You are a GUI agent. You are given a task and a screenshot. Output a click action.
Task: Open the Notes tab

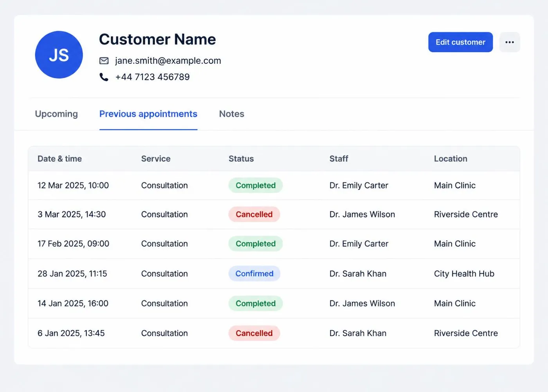[232, 114]
